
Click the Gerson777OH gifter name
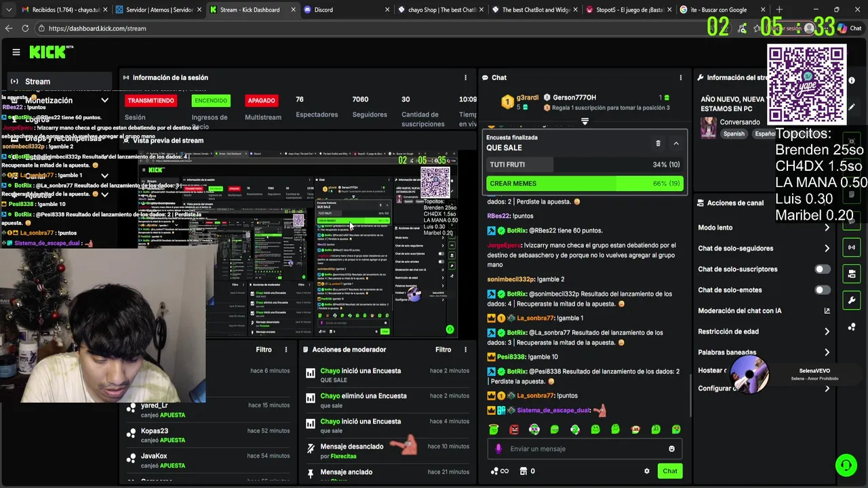click(574, 98)
